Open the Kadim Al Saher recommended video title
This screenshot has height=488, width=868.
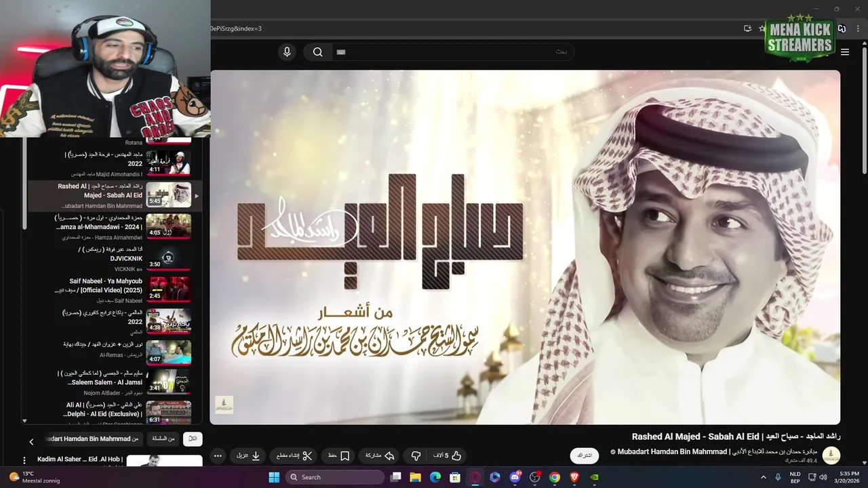[80, 459]
